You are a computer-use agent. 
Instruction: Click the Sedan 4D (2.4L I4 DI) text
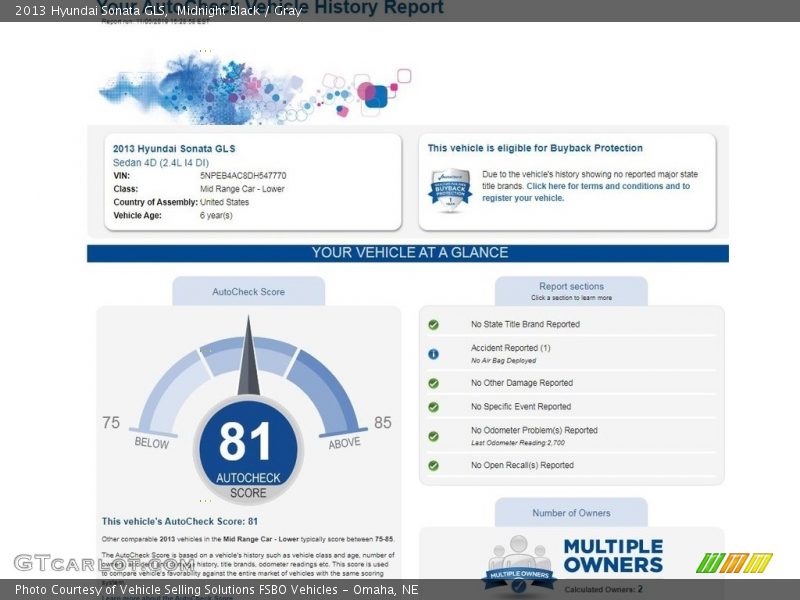click(161, 163)
